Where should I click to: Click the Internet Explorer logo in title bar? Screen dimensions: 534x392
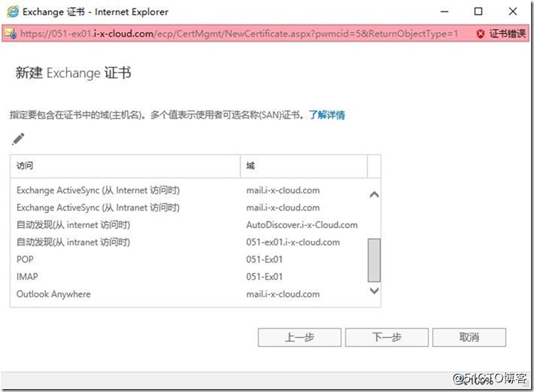[13, 12]
